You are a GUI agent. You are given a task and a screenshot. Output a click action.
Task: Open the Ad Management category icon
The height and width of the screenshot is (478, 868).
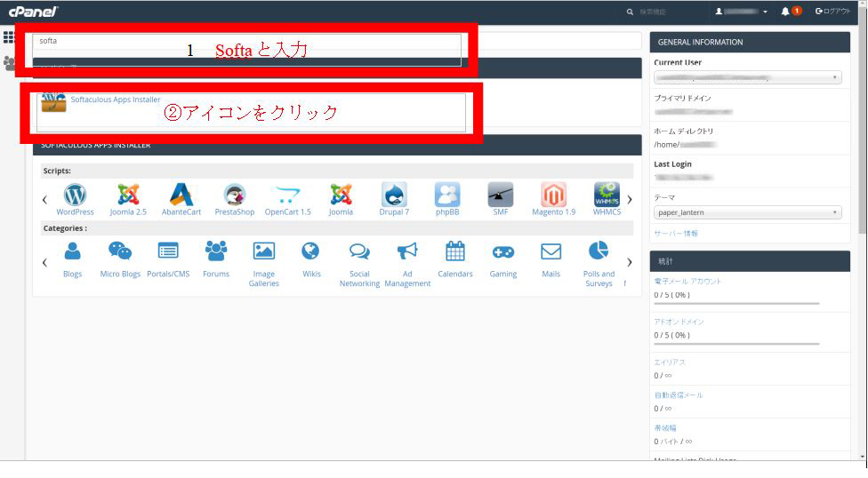click(407, 251)
